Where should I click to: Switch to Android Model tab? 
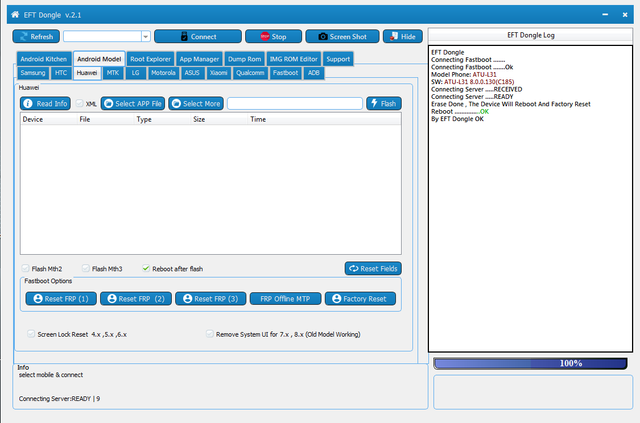99,59
